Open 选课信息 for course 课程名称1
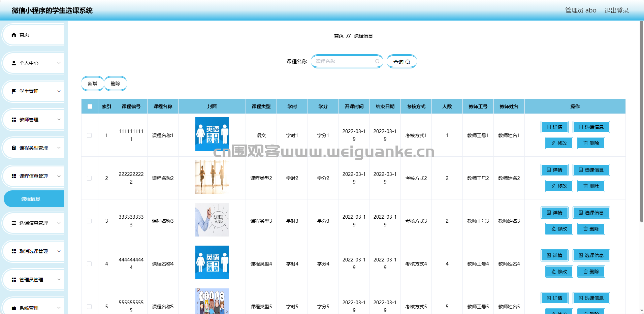The width and height of the screenshot is (644, 314). click(x=591, y=127)
